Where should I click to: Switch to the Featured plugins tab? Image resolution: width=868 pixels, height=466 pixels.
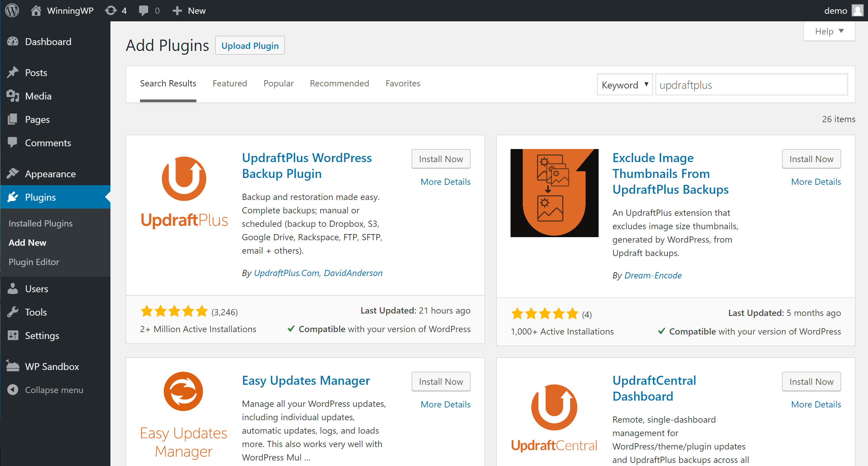point(229,83)
